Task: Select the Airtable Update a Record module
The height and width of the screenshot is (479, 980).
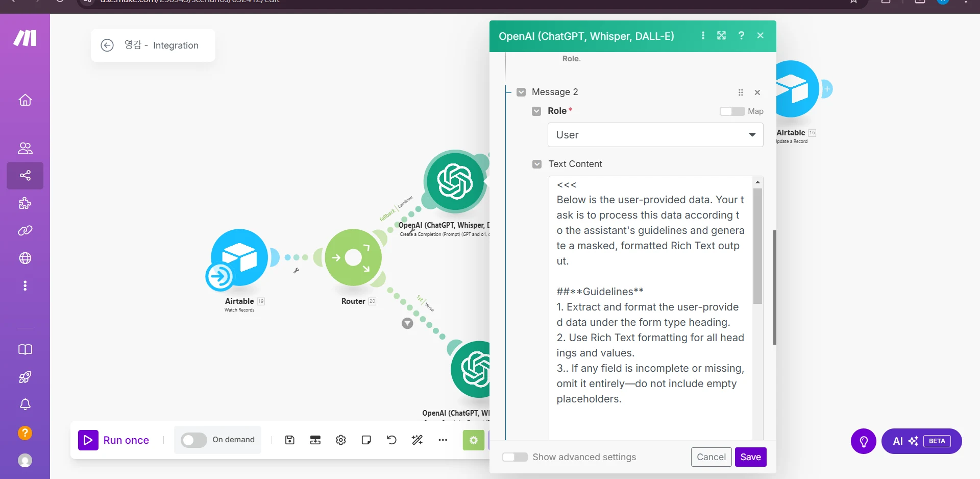Action: [796, 89]
